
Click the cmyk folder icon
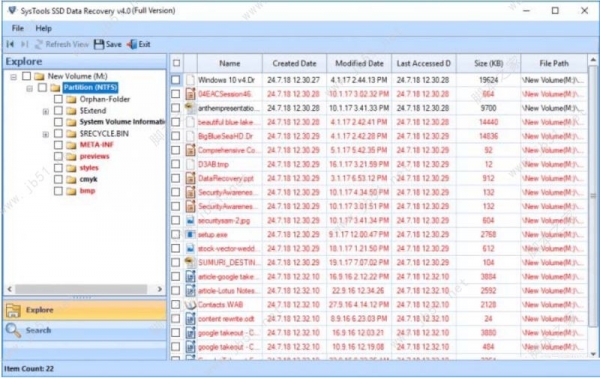pos(71,179)
